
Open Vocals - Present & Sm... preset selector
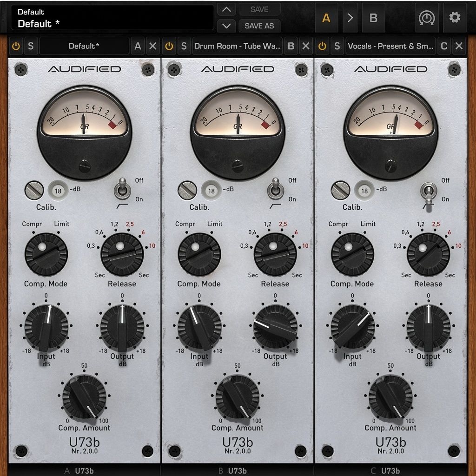(x=390, y=46)
